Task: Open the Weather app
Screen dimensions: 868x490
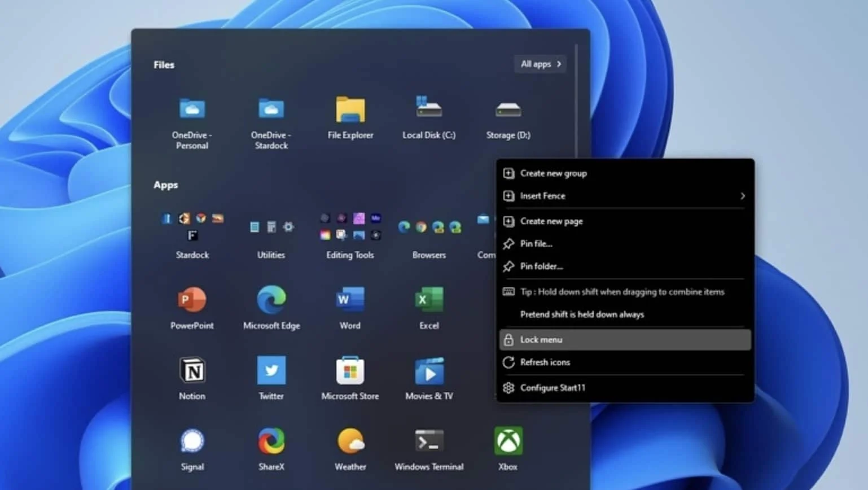Action: pos(350,449)
